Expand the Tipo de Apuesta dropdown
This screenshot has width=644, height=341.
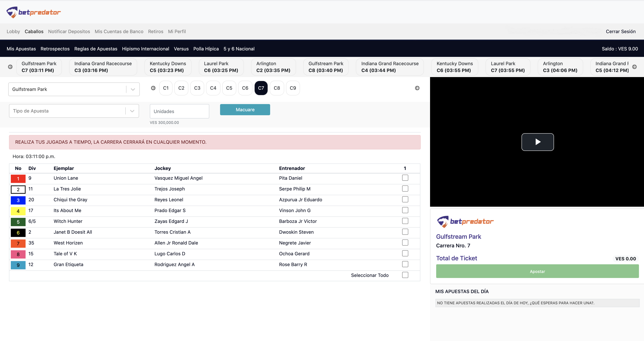[x=74, y=111]
